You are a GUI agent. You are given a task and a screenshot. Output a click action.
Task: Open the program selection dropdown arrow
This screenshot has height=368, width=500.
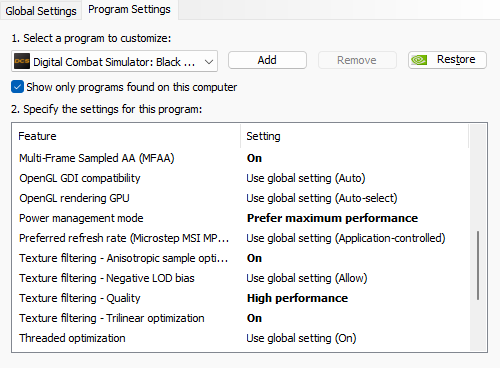tap(209, 62)
